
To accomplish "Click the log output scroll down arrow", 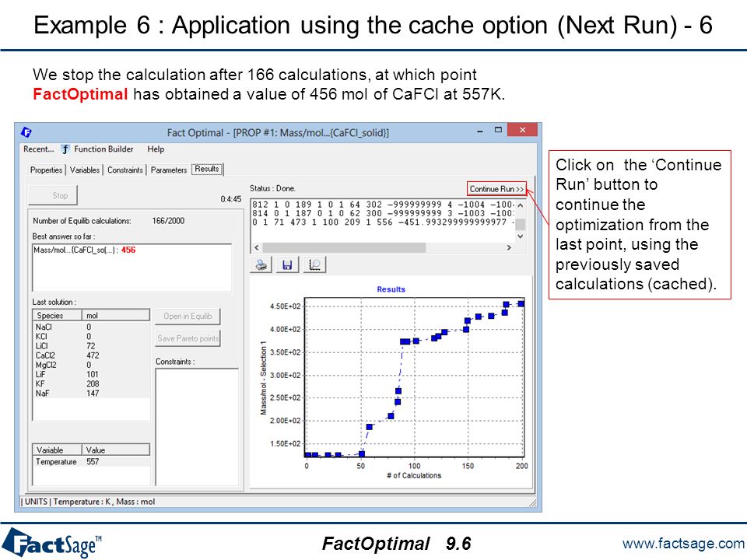I will pyautogui.click(x=521, y=236).
